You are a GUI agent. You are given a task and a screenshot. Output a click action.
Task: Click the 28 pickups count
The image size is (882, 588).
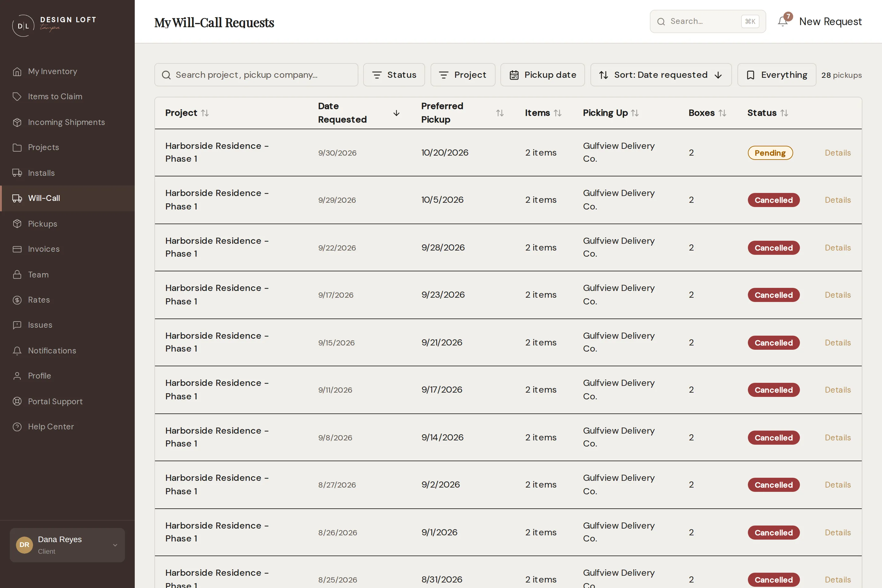(841, 75)
